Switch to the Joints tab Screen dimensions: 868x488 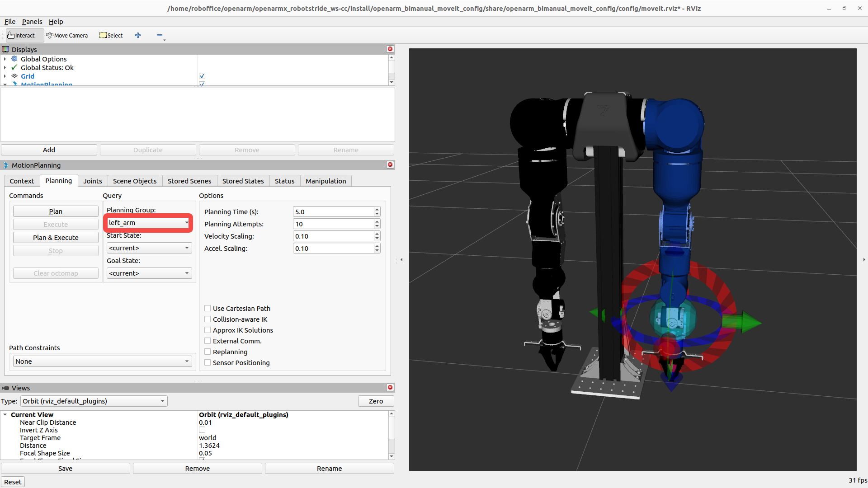click(x=92, y=181)
